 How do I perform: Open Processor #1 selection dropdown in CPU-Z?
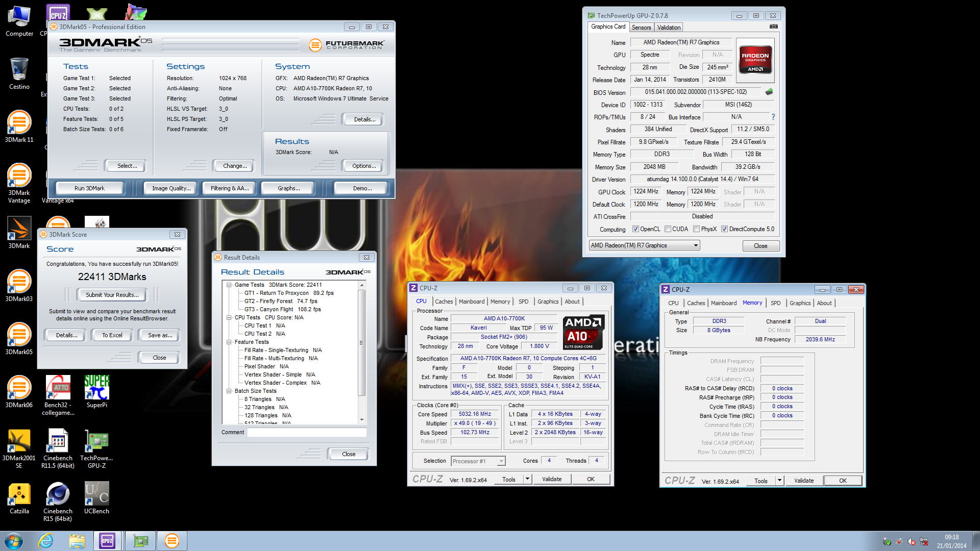pyautogui.click(x=478, y=461)
